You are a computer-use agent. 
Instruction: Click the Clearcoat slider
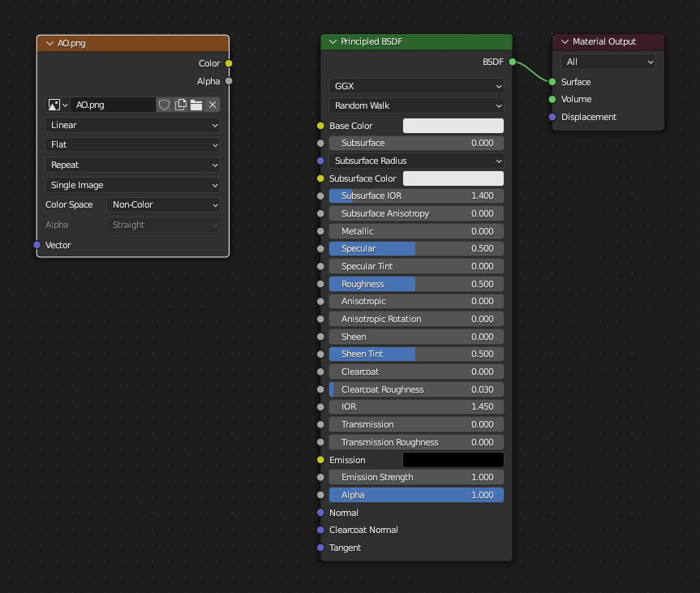tap(417, 372)
